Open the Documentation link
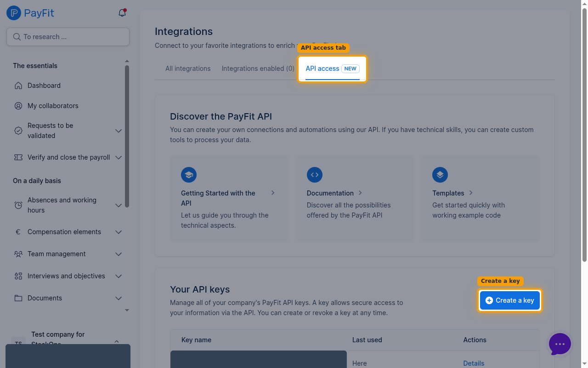 pos(354,198)
